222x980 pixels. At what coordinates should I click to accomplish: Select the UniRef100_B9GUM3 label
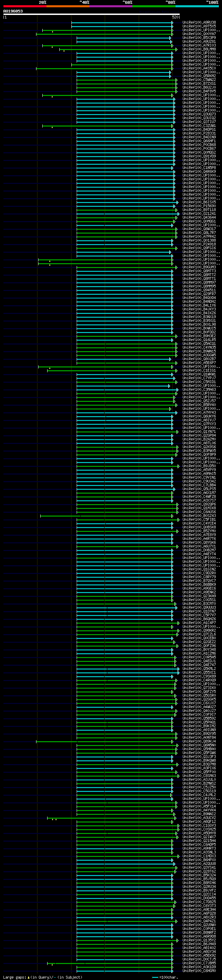199,267
